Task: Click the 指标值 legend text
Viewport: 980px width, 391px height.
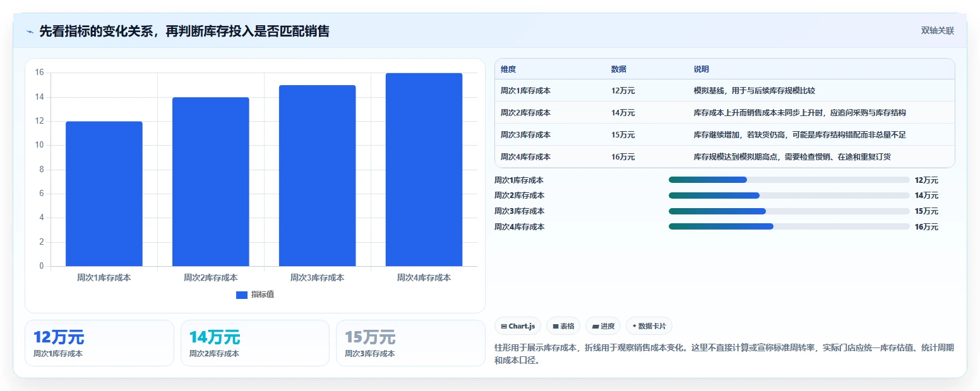Action: 263,295
